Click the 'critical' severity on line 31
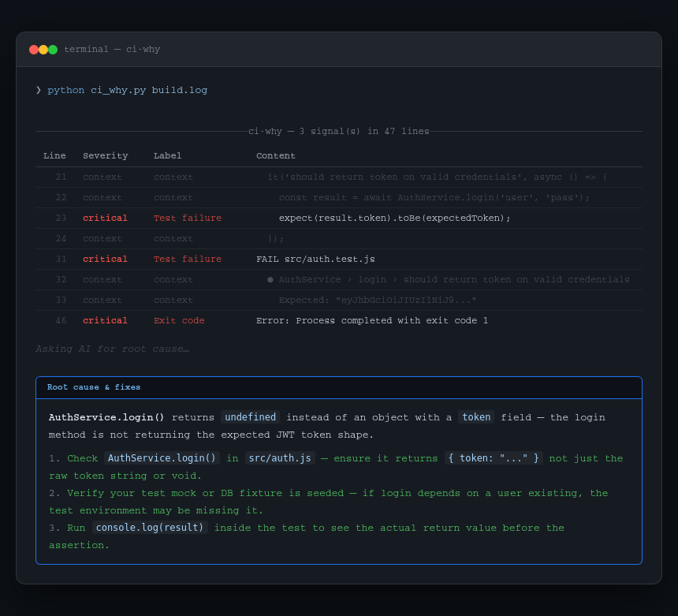Image resolution: width=678 pixels, height=616 pixels. (x=105, y=259)
